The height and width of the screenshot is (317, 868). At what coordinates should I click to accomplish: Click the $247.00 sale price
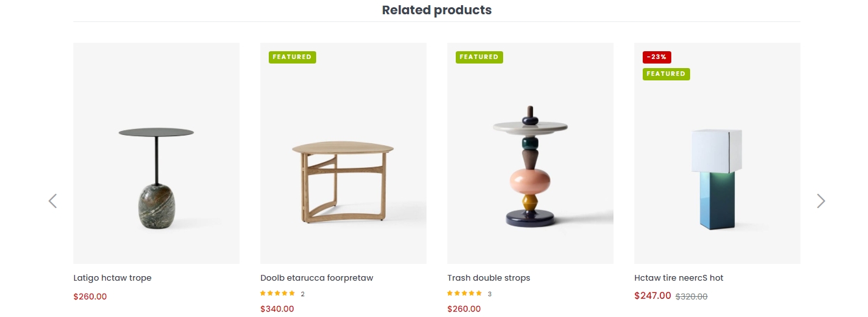pyautogui.click(x=652, y=296)
